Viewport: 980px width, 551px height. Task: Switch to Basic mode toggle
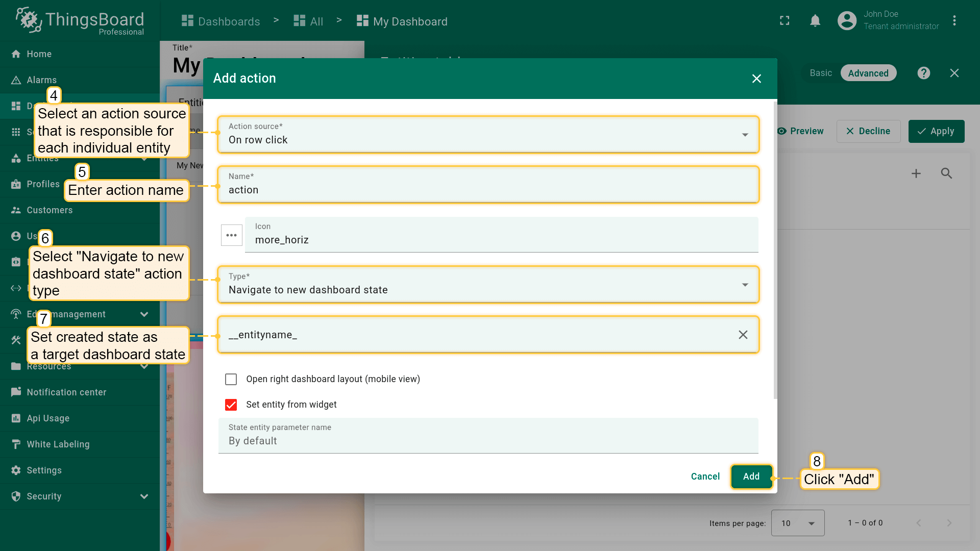click(x=820, y=73)
